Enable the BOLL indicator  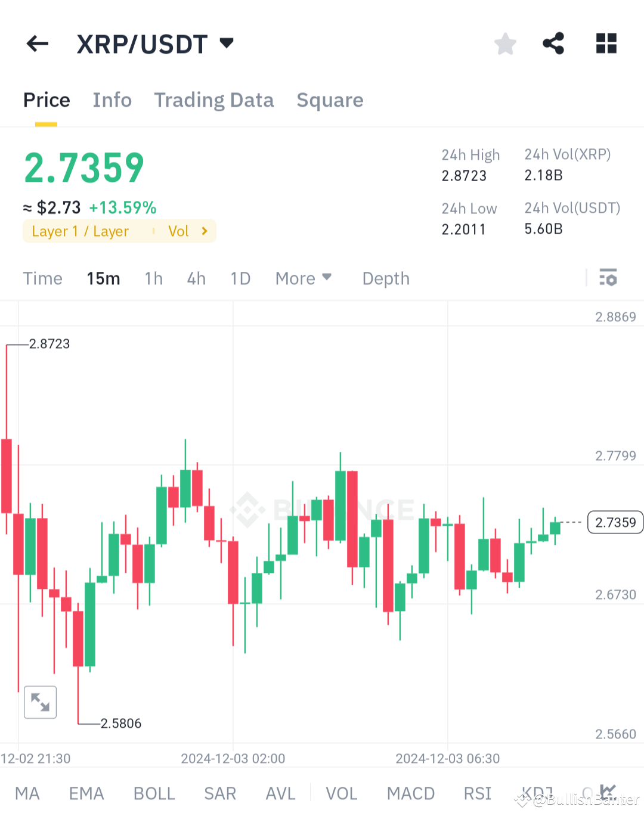pyautogui.click(x=154, y=793)
